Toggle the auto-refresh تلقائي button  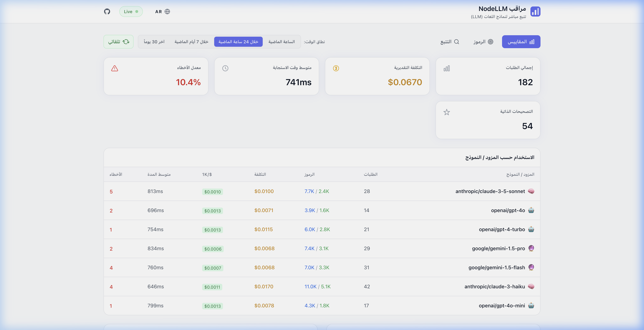point(118,42)
